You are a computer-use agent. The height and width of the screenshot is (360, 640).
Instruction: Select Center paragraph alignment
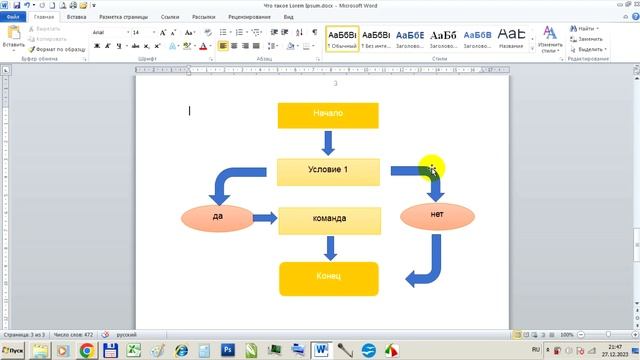[x=234, y=46]
